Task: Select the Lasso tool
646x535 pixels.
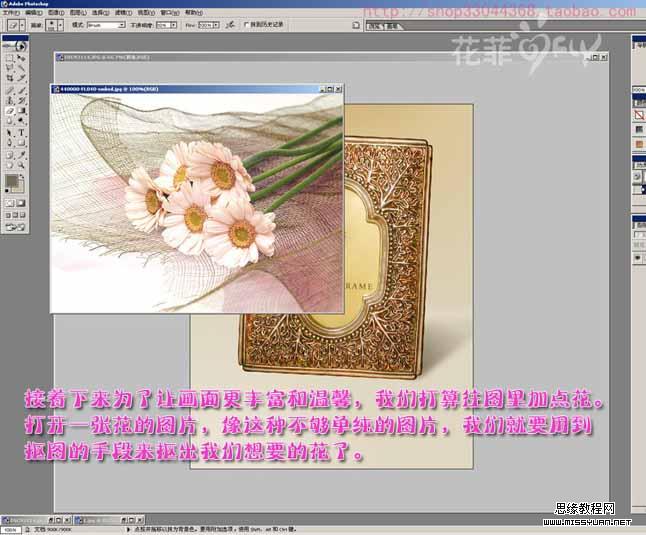Action: [9, 67]
